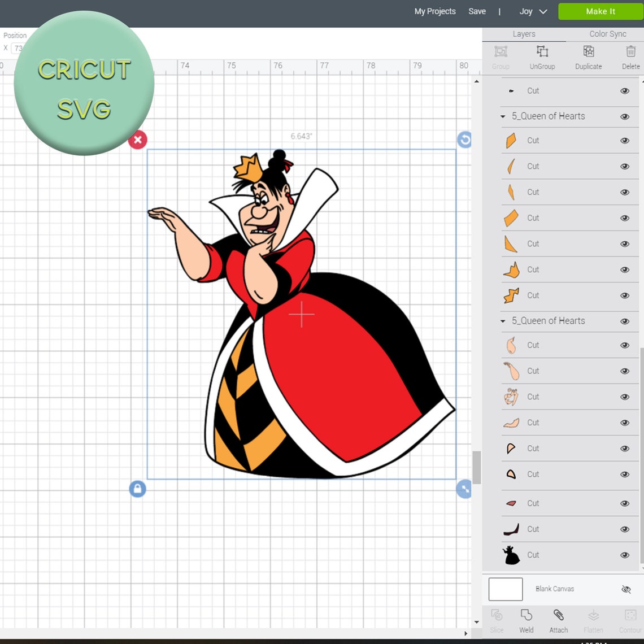
Task: Switch to the Color Sync tab
Action: pos(607,34)
